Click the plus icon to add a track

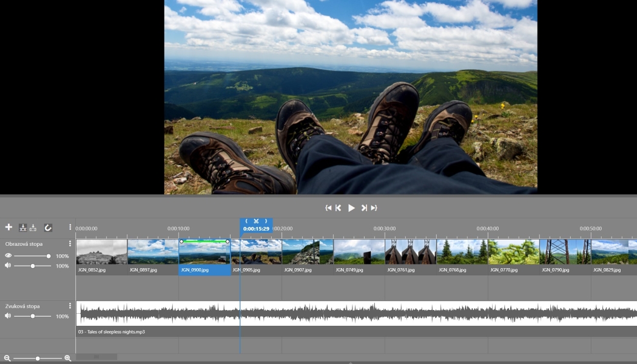[x=8, y=227]
